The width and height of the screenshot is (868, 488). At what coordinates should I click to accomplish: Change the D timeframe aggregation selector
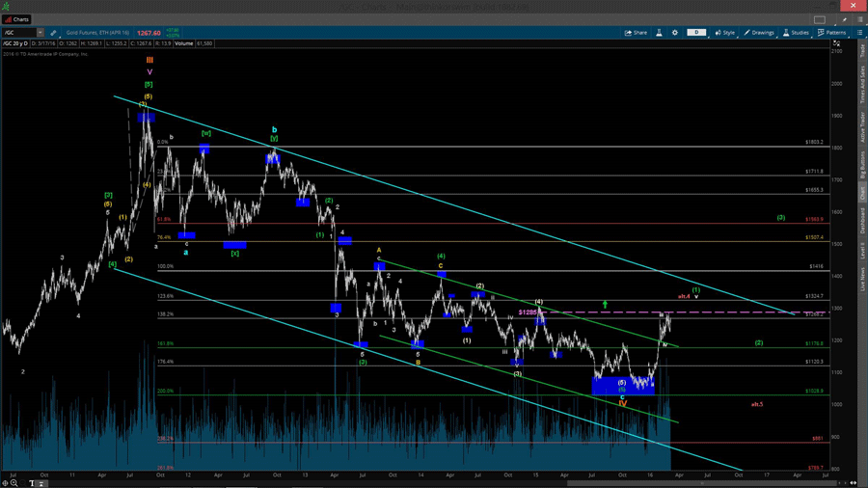695,33
